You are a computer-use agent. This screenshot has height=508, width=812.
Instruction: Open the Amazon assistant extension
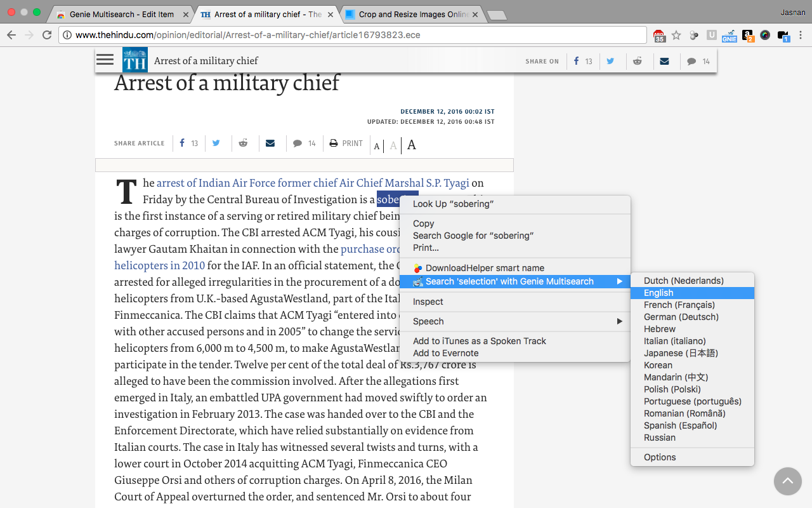[748, 36]
